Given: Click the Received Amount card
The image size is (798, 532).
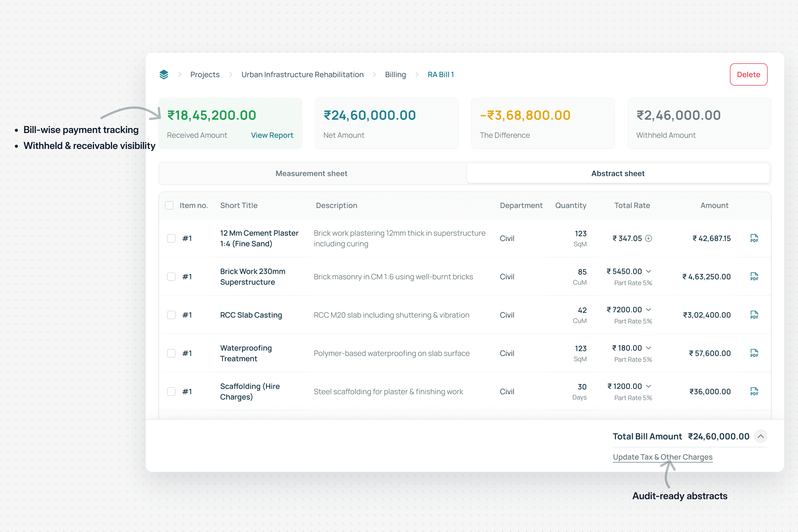Looking at the screenshot, I should (x=230, y=123).
